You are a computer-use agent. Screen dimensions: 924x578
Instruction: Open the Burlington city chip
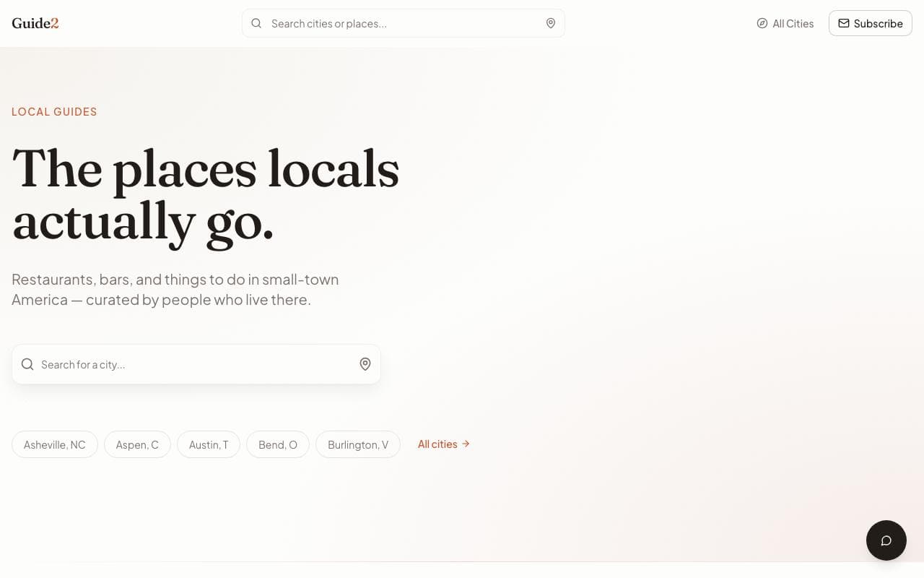click(x=358, y=444)
